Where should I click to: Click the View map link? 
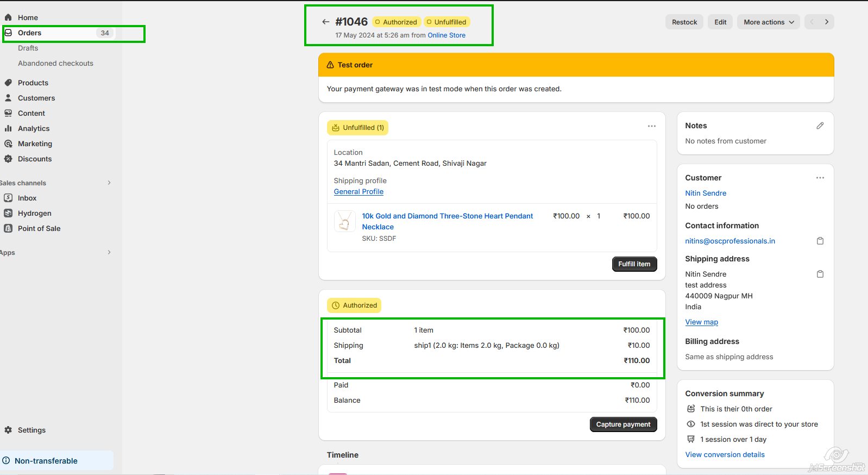click(x=701, y=322)
